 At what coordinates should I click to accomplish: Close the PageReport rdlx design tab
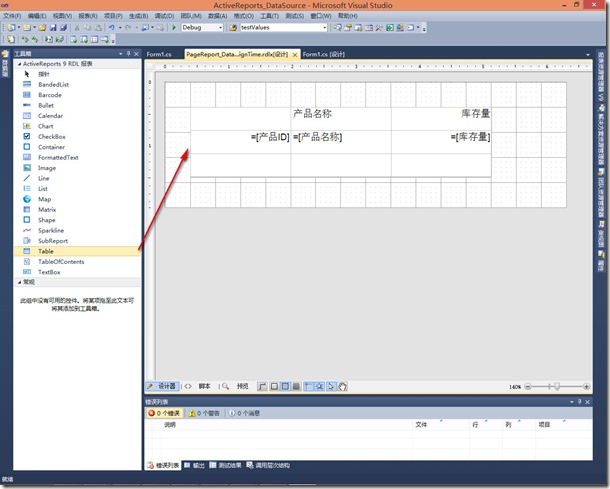pyautogui.click(x=295, y=55)
